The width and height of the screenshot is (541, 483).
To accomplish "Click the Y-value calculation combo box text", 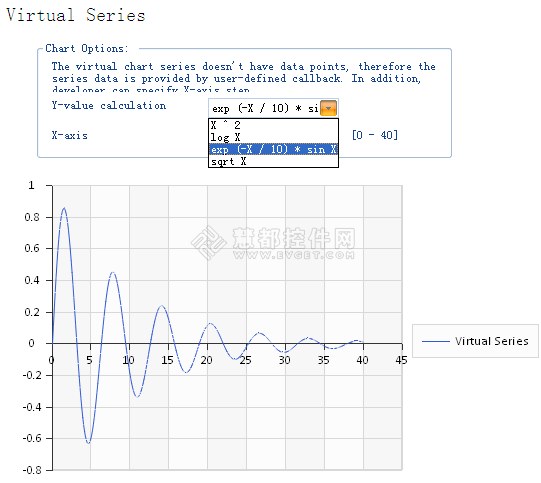I will click(x=265, y=108).
